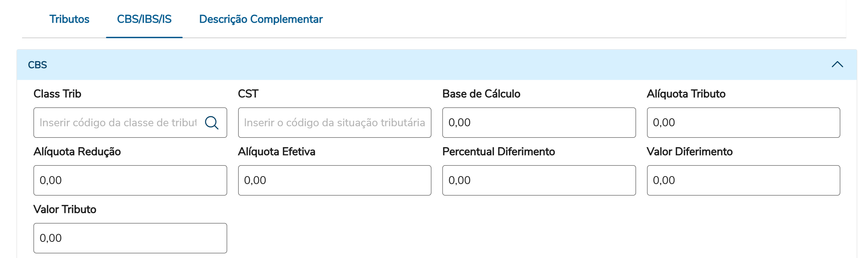
Task: Collapse the CBS section with chevron arrow
Action: pos(837,65)
